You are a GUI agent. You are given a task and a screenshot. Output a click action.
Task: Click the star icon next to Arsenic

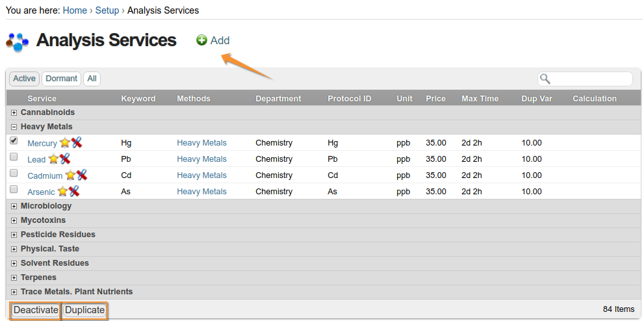pos(62,192)
